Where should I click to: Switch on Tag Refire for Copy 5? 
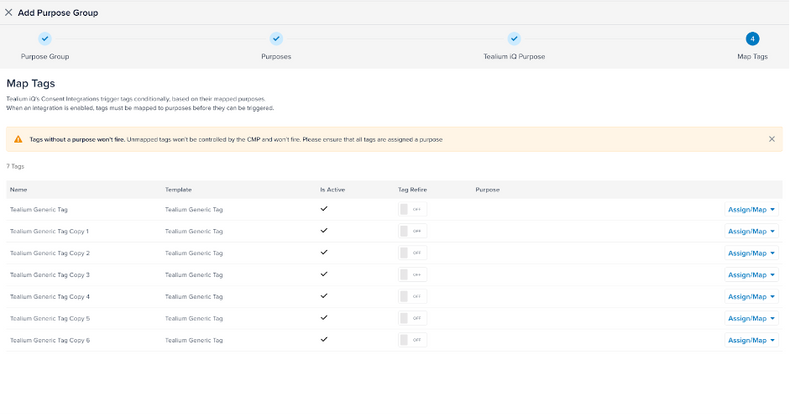coord(411,318)
